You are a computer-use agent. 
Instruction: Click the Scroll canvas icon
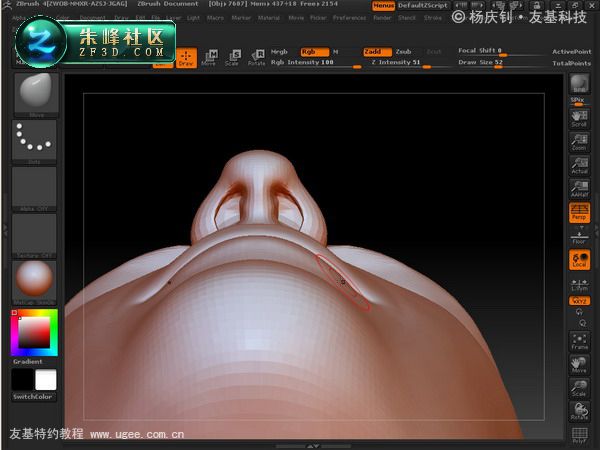579,119
